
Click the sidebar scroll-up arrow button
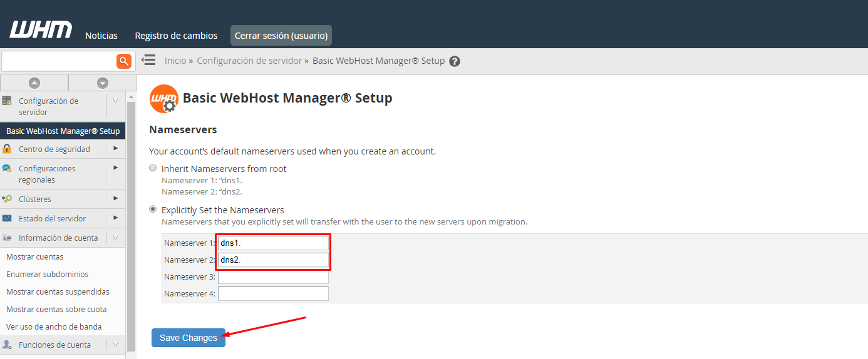34,83
